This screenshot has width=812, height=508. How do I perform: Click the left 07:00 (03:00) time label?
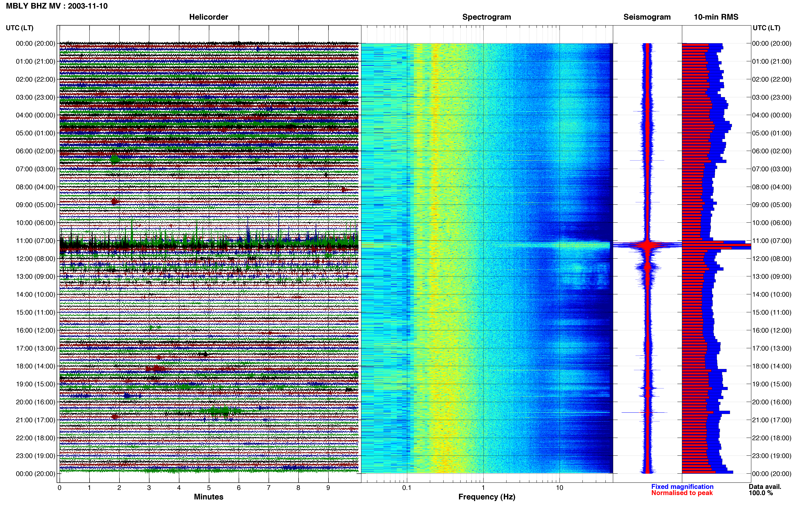click(x=36, y=169)
